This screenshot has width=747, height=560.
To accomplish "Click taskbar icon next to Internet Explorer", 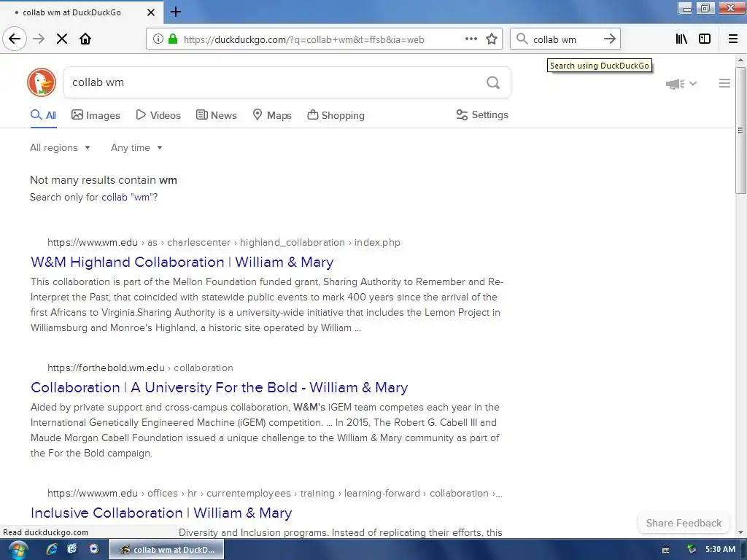I will (72, 549).
